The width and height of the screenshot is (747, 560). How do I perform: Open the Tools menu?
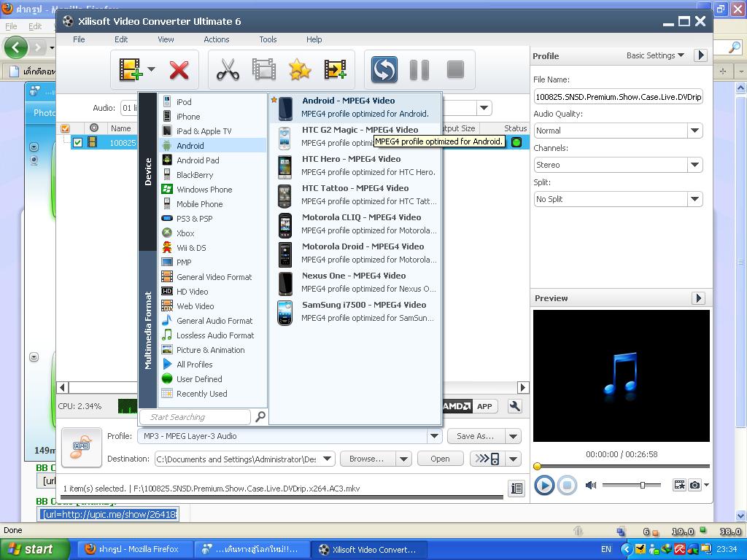[268, 39]
